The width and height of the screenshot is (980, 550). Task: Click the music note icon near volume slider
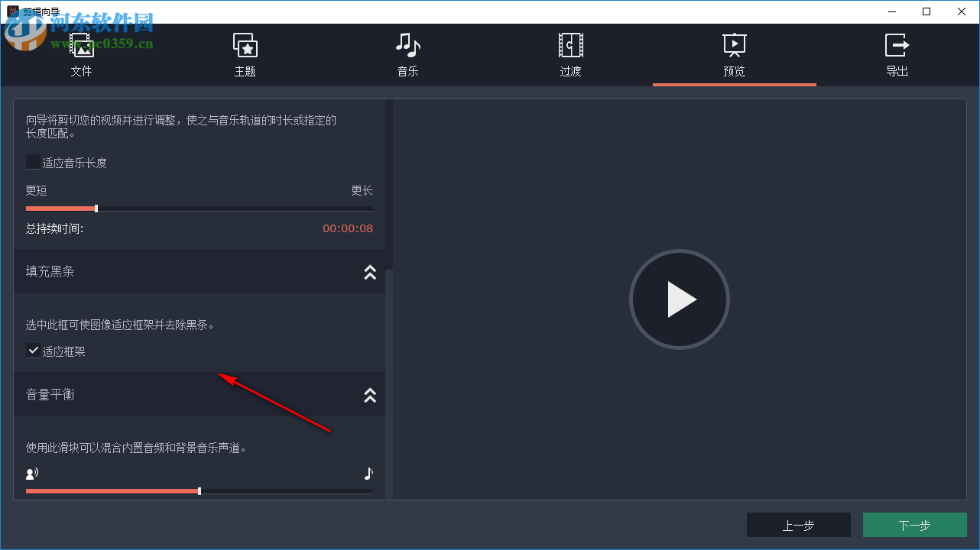[x=368, y=473]
